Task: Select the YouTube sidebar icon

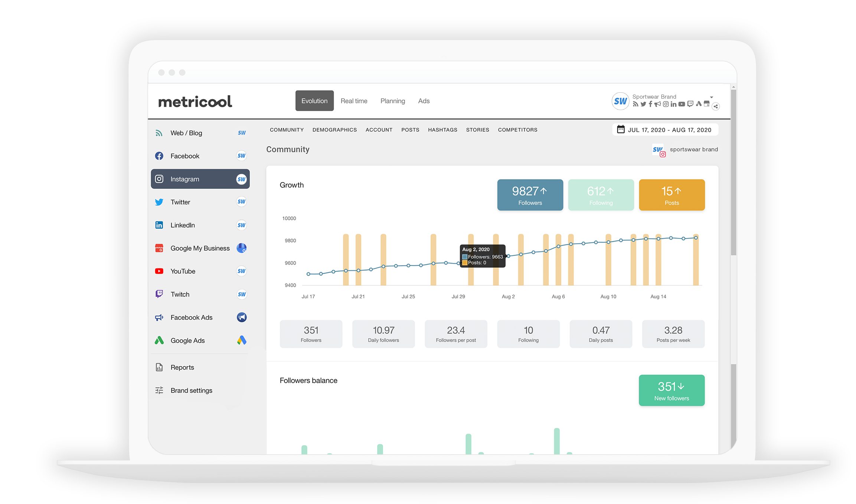Action: 159,271
